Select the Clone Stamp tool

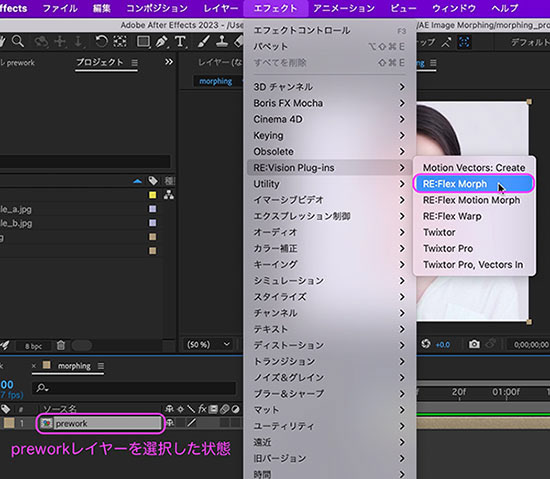point(221,42)
